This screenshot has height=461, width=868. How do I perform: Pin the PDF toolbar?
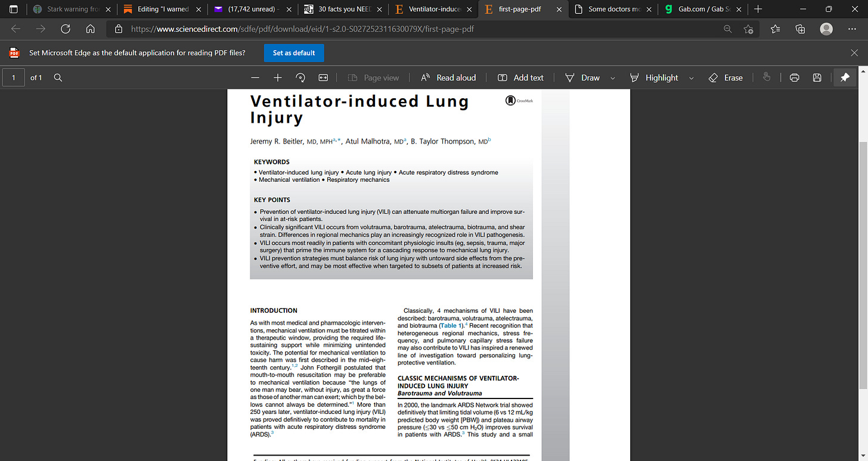pos(845,77)
